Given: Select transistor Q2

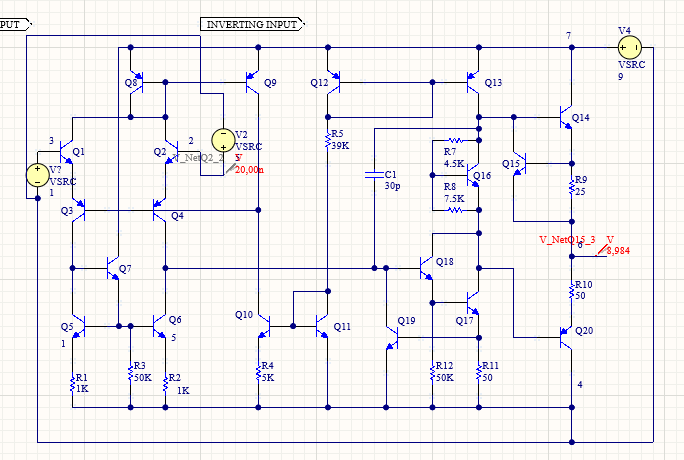Looking at the screenshot, I should coord(171,152).
